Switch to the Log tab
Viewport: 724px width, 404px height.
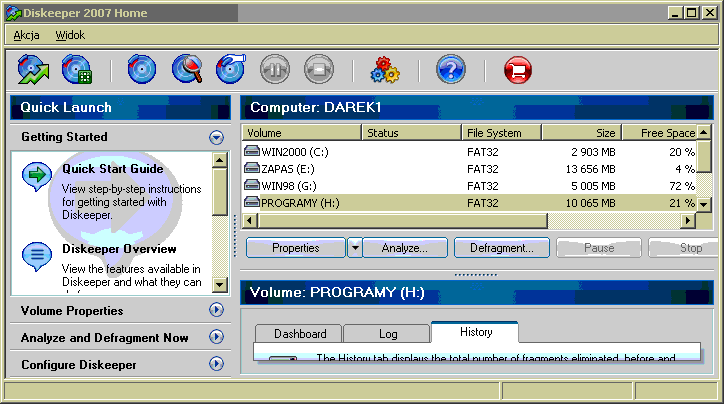pos(388,333)
